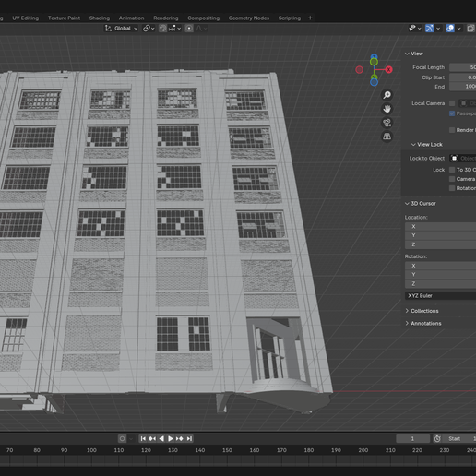Click the current frame number field
This screenshot has height=476, width=476.
click(412, 438)
